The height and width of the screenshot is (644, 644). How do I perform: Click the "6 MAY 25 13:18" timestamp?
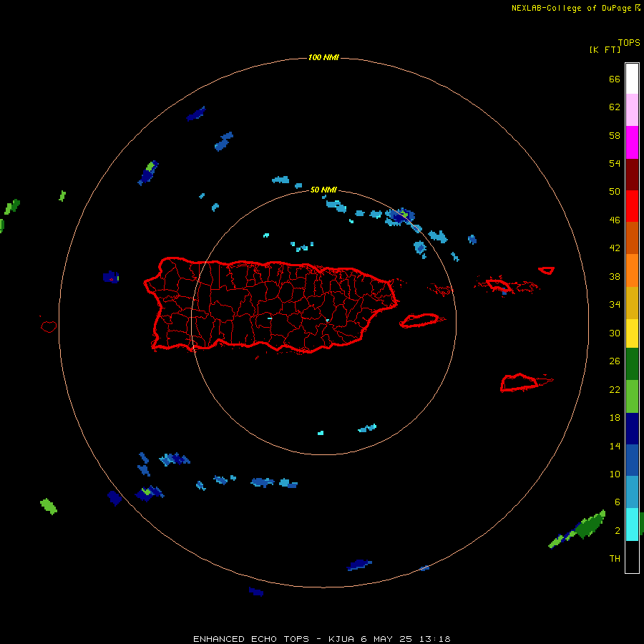tap(406, 639)
